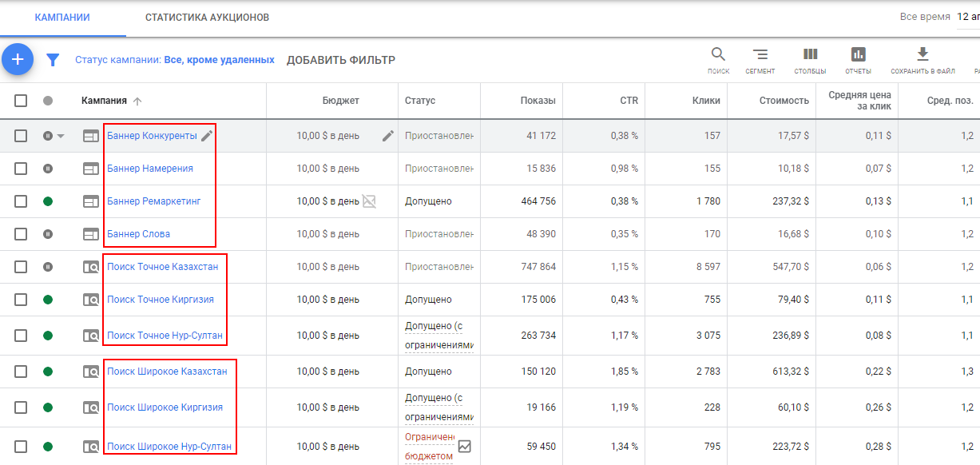Open campaign Баннер Слова
The image size is (980, 465).
coord(138,234)
